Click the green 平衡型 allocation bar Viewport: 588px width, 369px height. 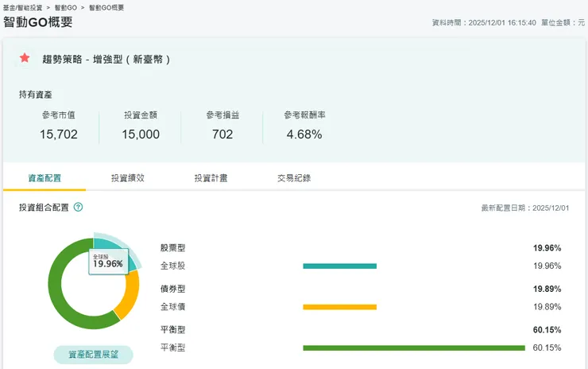click(414, 348)
